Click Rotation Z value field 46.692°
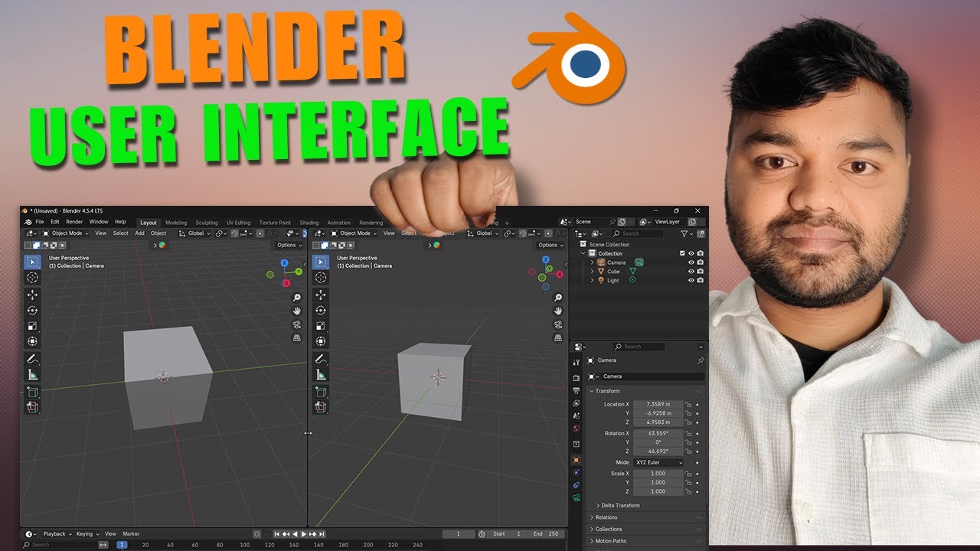 coord(658,452)
